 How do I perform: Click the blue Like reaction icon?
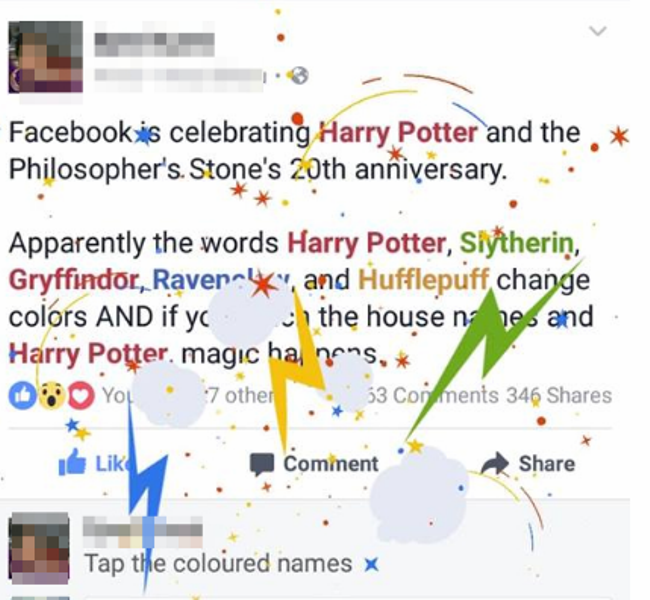[x=22, y=395]
